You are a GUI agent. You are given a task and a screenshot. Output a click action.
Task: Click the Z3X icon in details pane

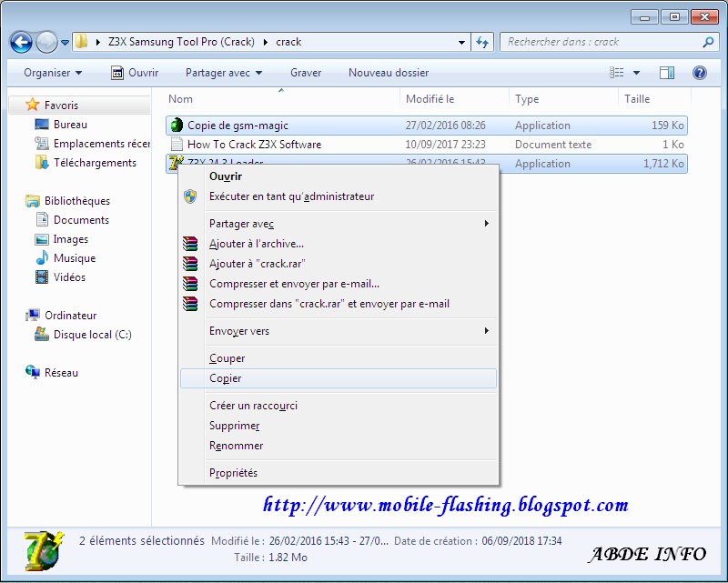click(43, 550)
